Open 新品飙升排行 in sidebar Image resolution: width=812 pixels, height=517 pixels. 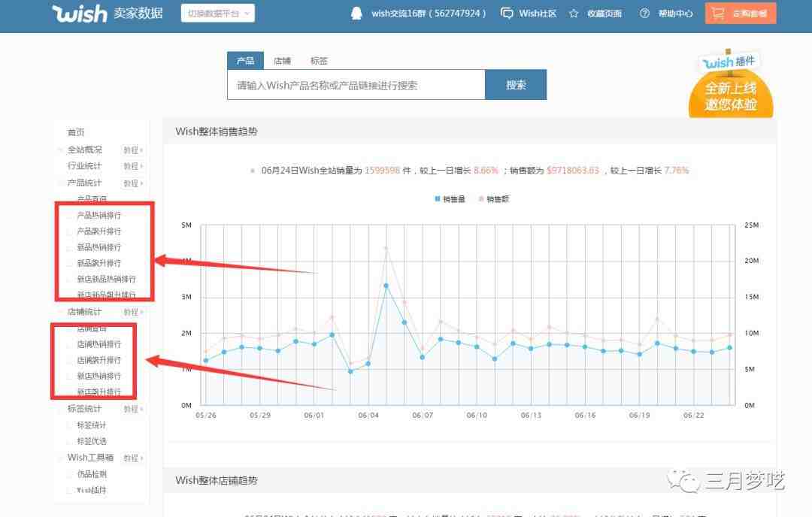pos(99,264)
